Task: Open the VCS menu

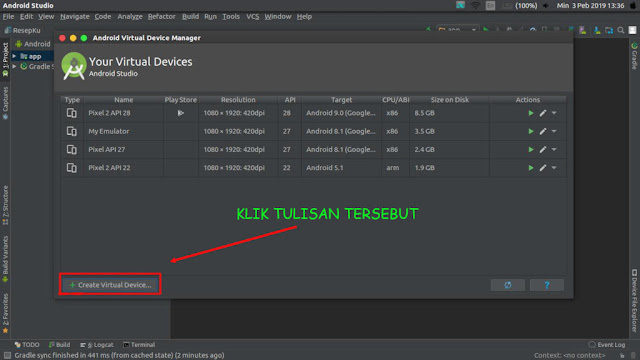Action: 252,16
